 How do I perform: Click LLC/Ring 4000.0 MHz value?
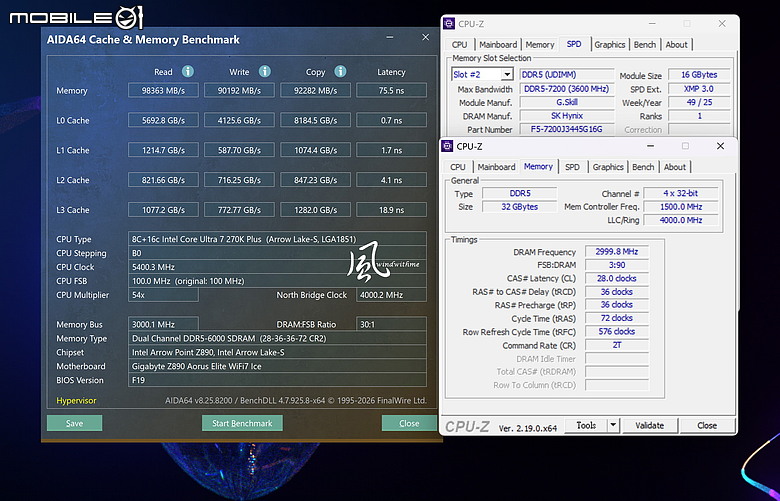point(681,220)
